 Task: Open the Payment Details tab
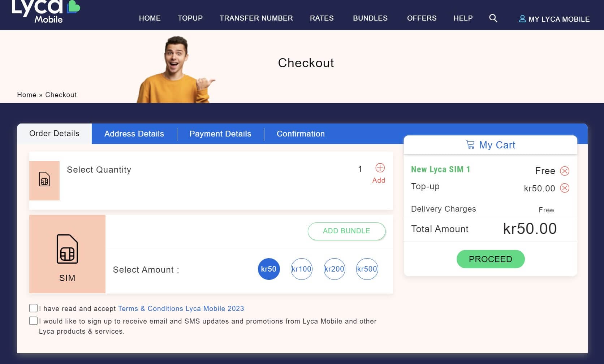(x=220, y=134)
